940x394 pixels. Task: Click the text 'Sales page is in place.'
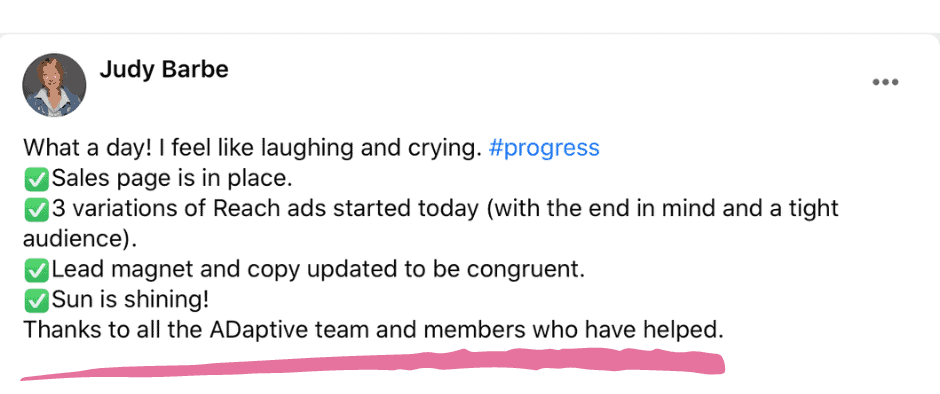point(171,179)
